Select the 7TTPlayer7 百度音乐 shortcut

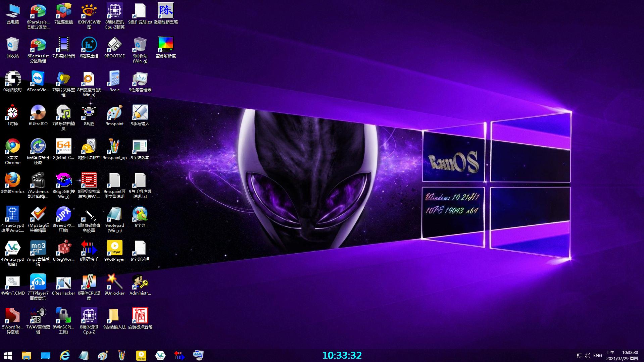(38, 287)
